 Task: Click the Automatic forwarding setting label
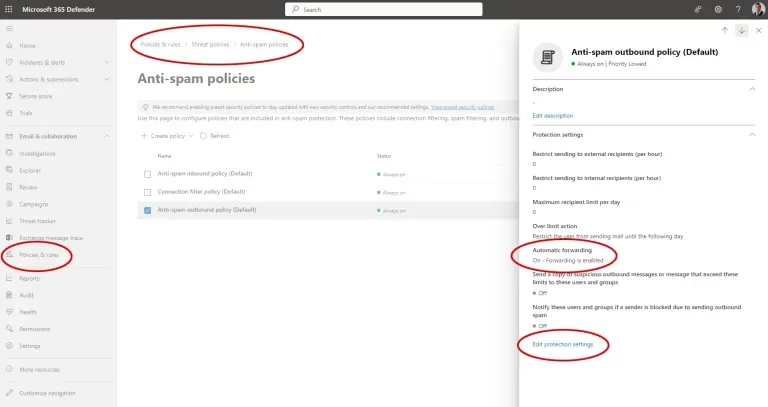[x=562, y=250]
